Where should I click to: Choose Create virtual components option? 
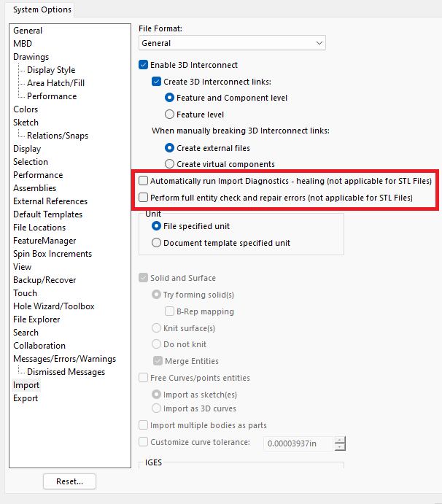169,164
